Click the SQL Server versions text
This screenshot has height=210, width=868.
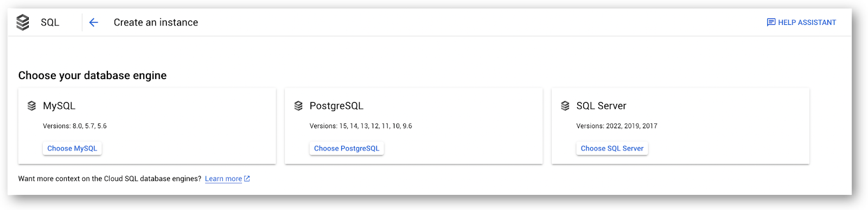pyautogui.click(x=617, y=126)
